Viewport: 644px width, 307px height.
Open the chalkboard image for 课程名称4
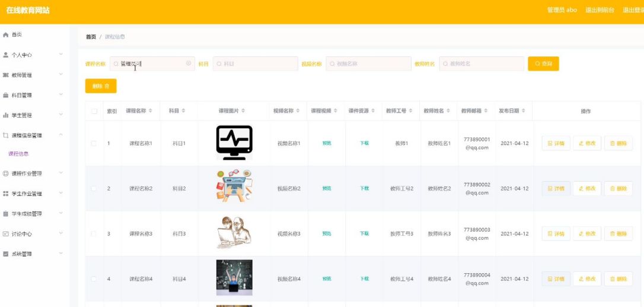(x=234, y=277)
